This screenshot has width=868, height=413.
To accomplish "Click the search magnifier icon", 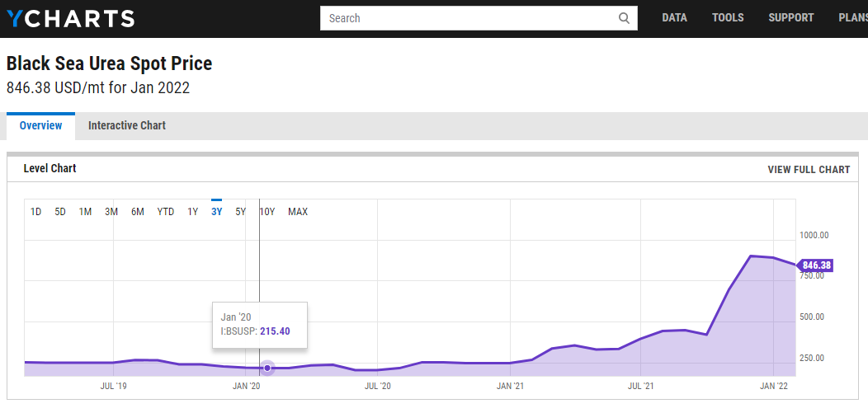I will pyautogui.click(x=624, y=18).
